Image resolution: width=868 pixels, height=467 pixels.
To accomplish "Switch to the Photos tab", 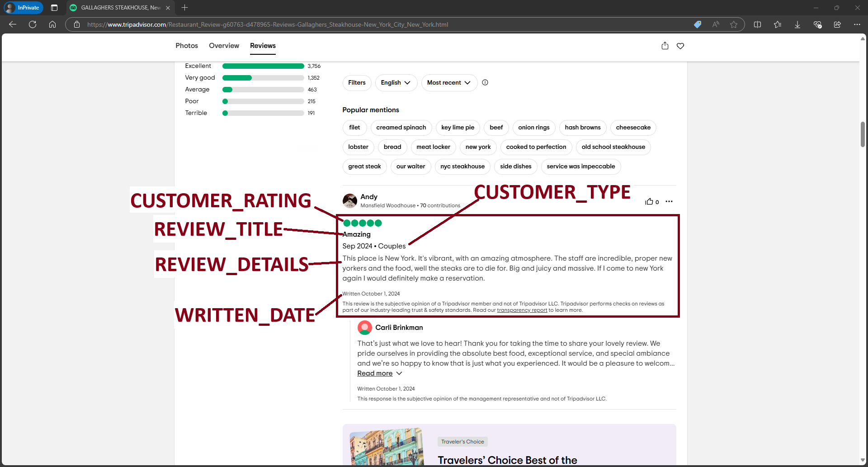I will [186, 46].
